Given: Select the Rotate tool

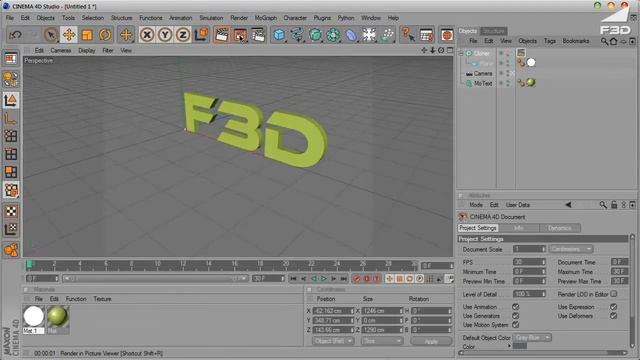Looking at the screenshot, I should pyautogui.click(x=104, y=35).
